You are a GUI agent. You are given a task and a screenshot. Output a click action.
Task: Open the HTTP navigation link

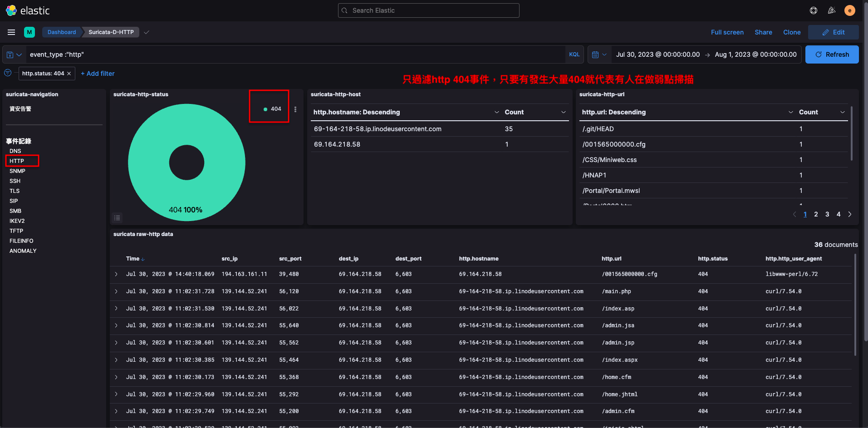[x=17, y=161]
